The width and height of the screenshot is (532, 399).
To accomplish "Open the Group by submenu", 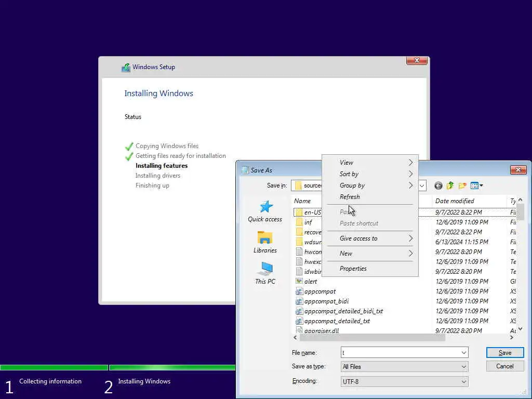I will click(370, 185).
